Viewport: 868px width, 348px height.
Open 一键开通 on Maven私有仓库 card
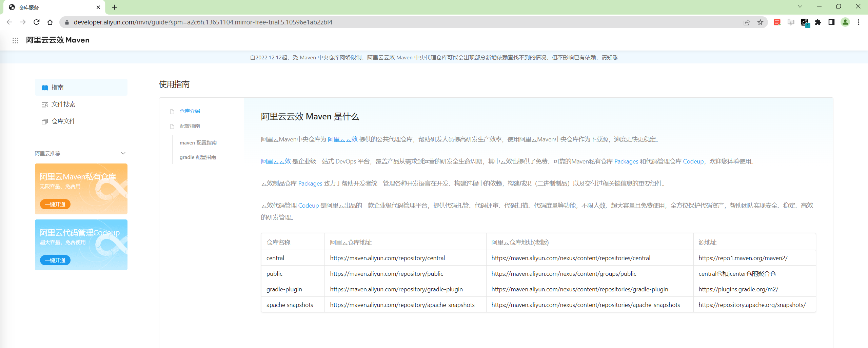(x=55, y=205)
